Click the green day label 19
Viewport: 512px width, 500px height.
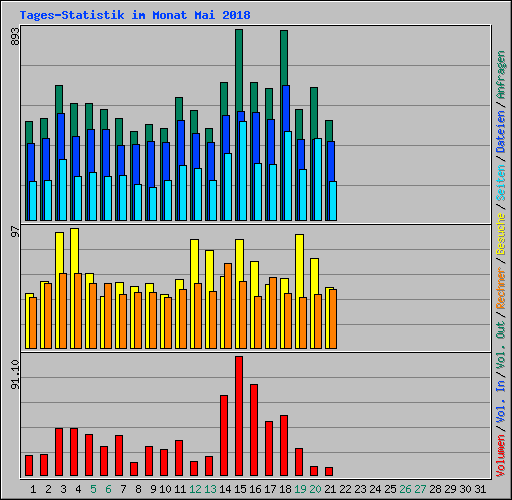click(300, 489)
